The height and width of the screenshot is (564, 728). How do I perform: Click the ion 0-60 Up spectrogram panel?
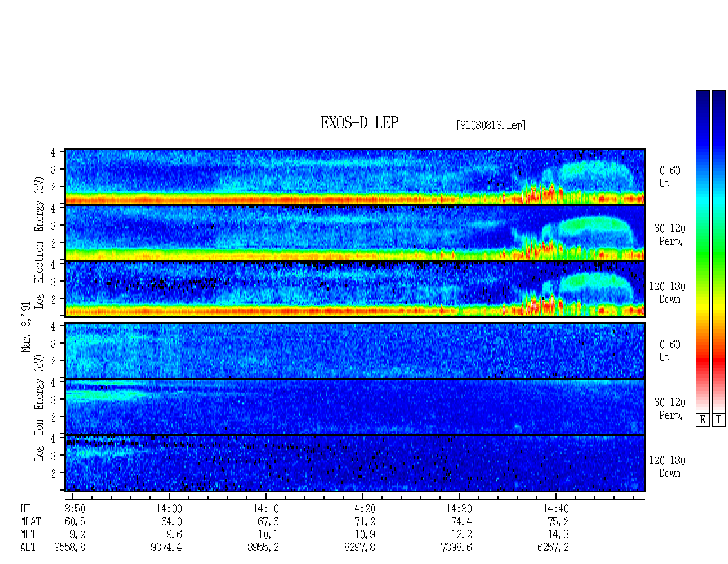click(355, 351)
